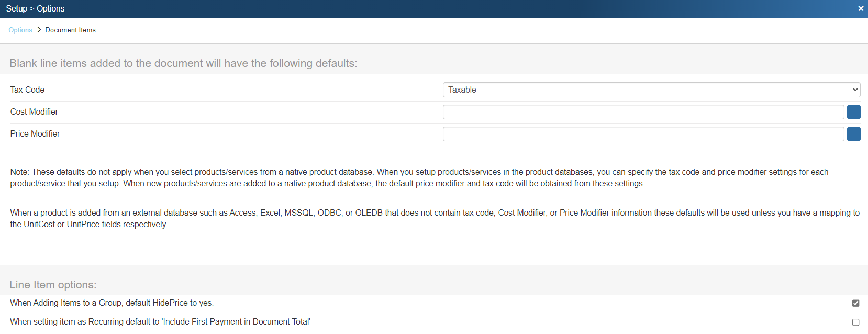Click the Setup > Options title bar text
This screenshot has height=334, width=868.
pyautogui.click(x=35, y=9)
